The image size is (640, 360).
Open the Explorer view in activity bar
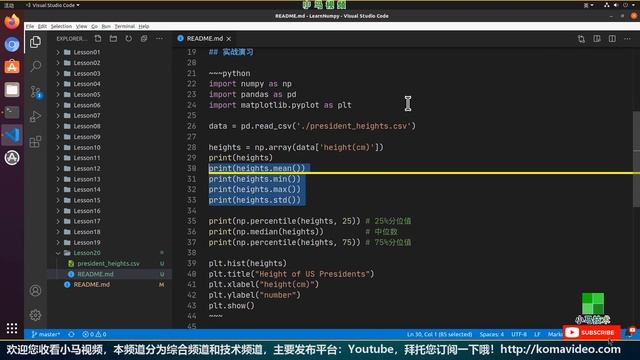[x=36, y=42]
